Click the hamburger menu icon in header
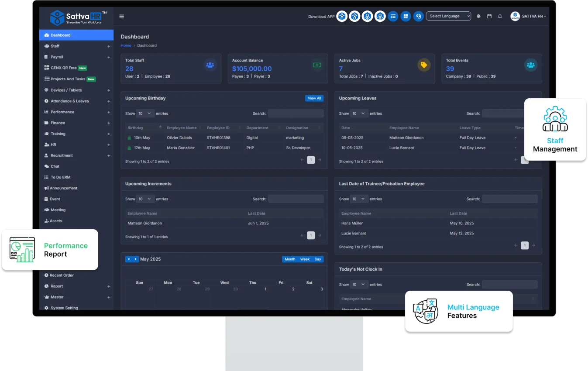Screen dimensions: 588x371 121,17
